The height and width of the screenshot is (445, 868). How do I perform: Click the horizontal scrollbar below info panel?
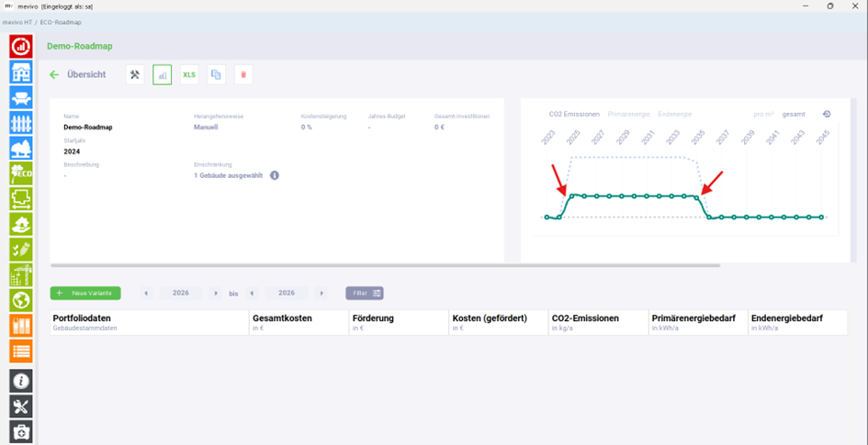pyautogui.click(x=385, y=265)
